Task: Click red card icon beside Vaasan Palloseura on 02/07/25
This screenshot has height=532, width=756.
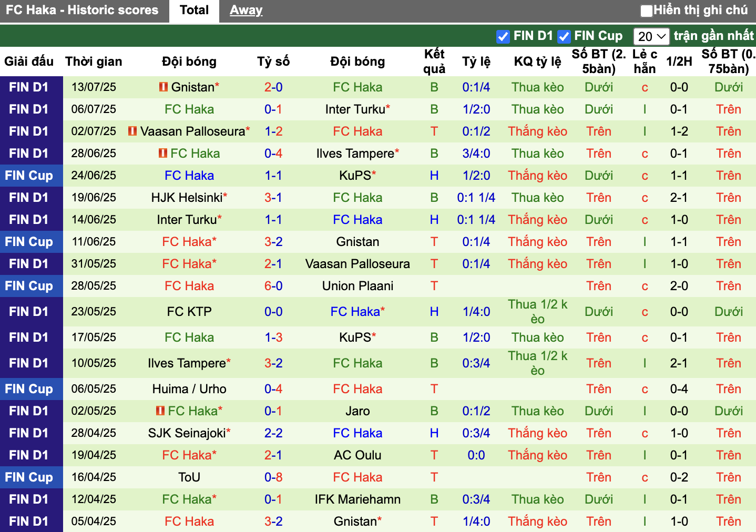Action: (132, 131)
